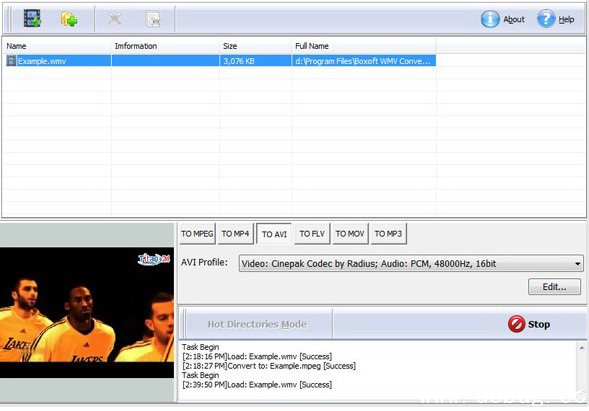Click the Remove file X icon
This screenshot has width=589, height=411.
(114, 19)
